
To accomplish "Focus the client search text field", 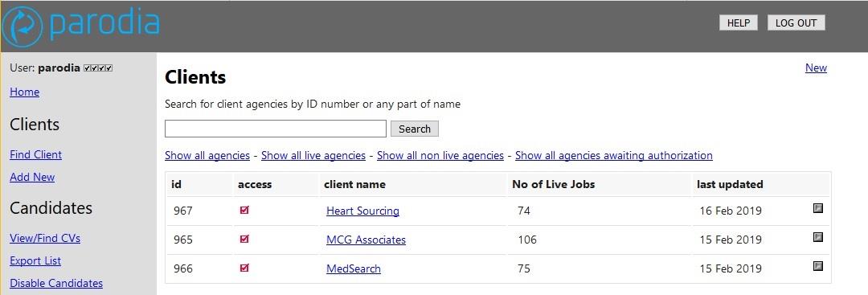I will coord(275,129).
